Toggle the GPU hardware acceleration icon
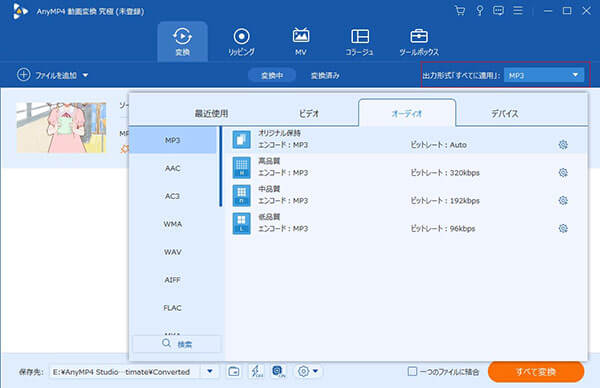The height and width of the screenshot is (388, 600). click(278, 371)
